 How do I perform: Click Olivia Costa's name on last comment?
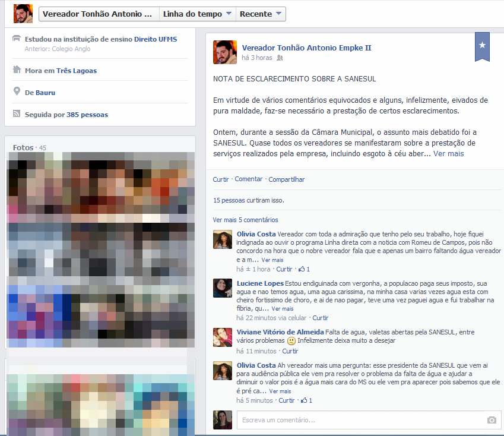pos(256,365)
